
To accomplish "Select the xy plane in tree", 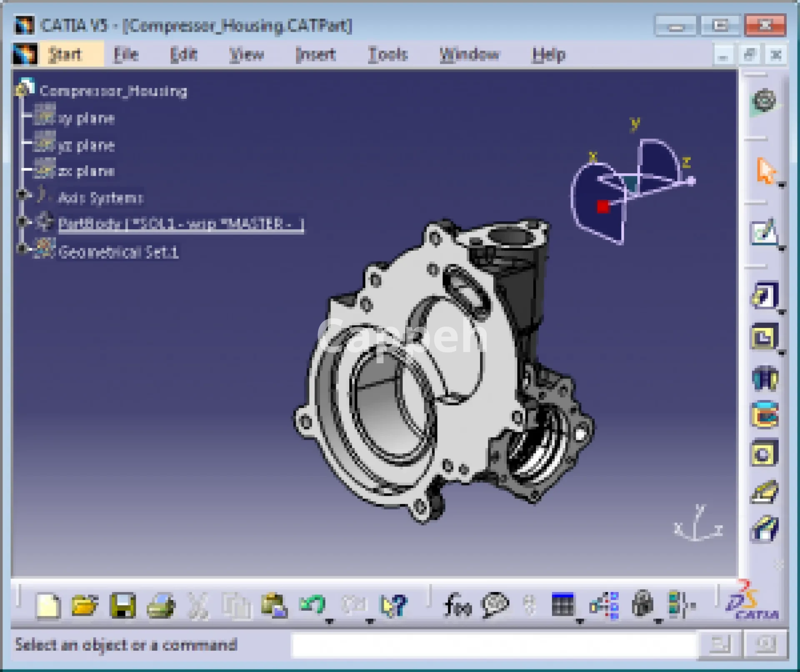I will [85, 119].
